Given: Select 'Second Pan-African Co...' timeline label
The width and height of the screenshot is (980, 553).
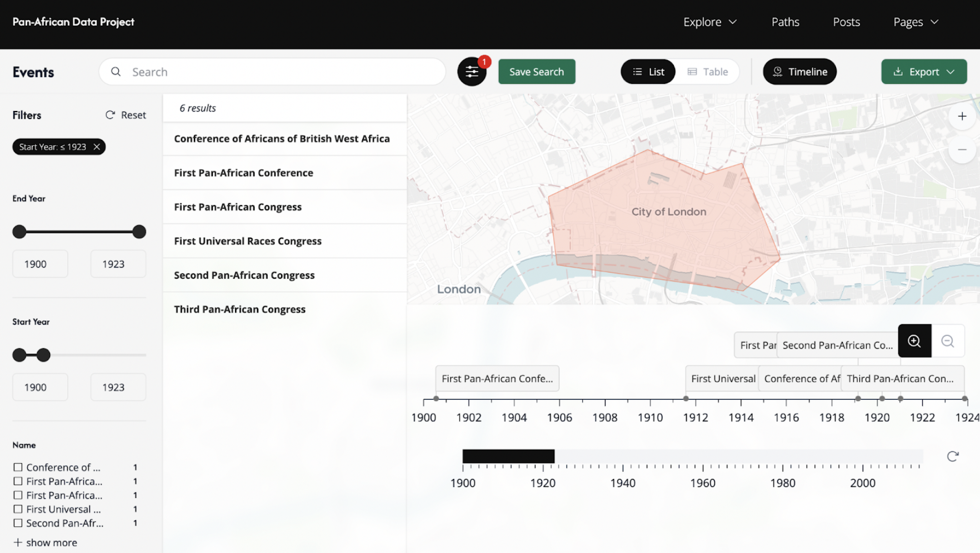Looking at the screenshot, I should (x=837, y=345).
